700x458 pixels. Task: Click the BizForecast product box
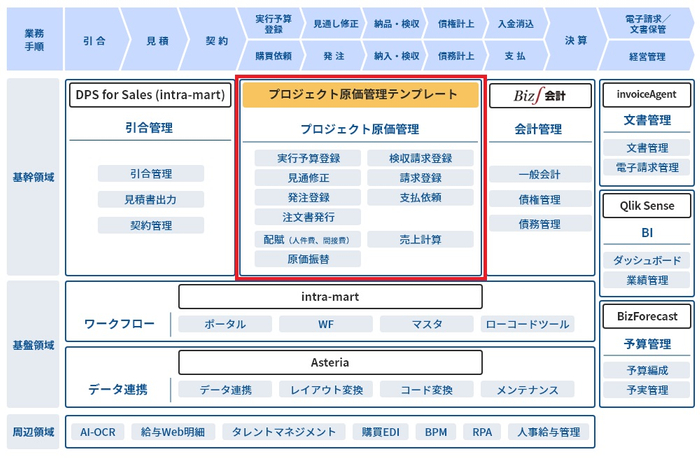pyautogui.click(x=646, y=316)
